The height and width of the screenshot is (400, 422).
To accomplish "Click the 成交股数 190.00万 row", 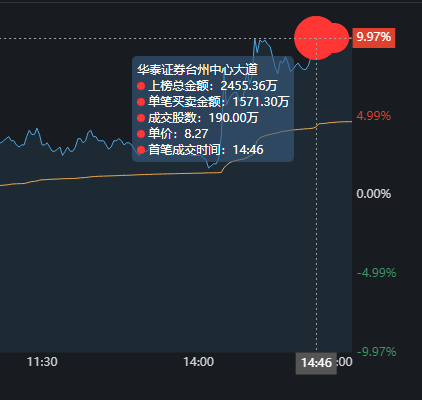I will click(197, 118).
